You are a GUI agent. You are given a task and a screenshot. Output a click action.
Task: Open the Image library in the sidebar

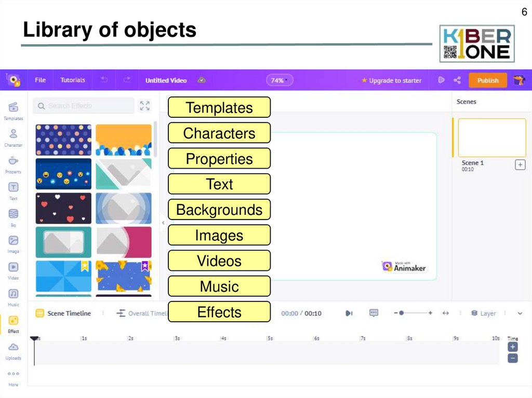[x=13, y=244]
